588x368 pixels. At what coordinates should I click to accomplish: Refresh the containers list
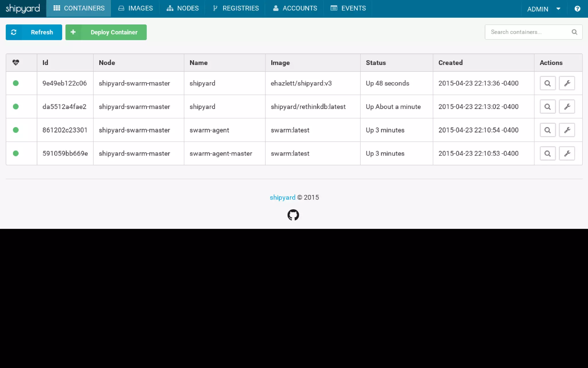pyautogui.click(x=34, y=32)
